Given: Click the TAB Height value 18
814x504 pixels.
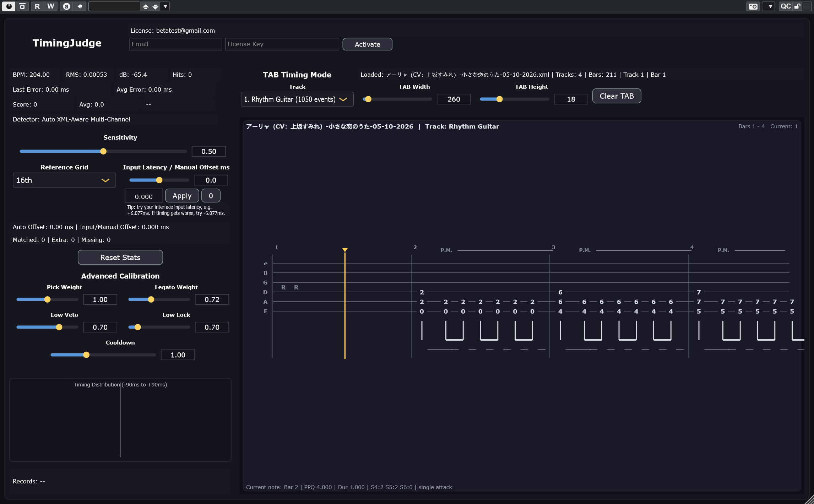Looking at the screenshot, I should click(571, 99).
